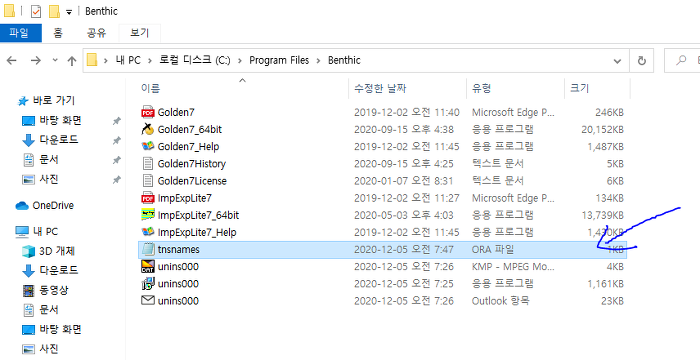Click the search input field
This screenshot has width=700, height=360.
(x=683, y=60)
